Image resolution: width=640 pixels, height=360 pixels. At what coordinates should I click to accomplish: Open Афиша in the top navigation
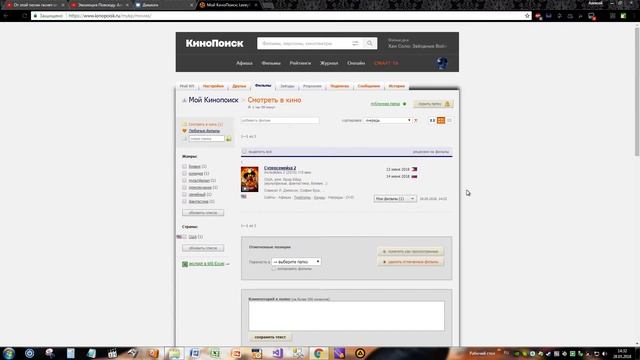pyautogui.click(x=244, y=63)
